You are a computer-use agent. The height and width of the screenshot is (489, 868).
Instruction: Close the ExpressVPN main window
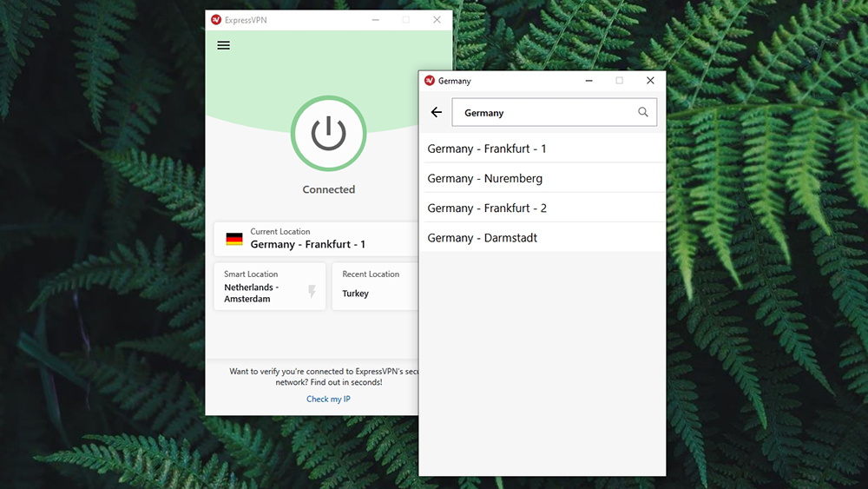437,20
